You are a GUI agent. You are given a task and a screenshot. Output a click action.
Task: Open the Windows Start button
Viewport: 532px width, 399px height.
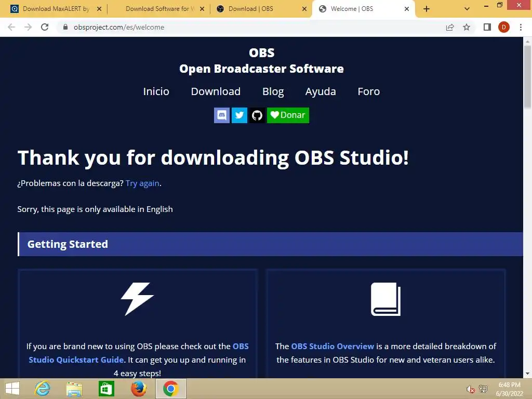12,389
